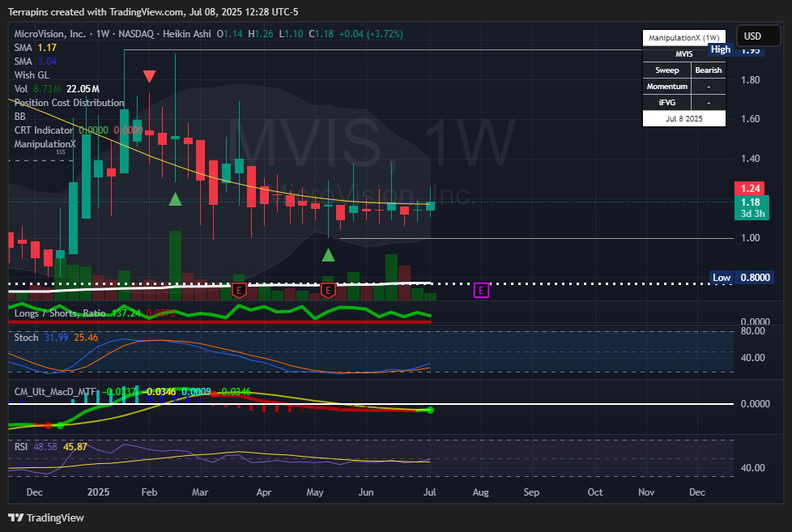Select the CRT Indicator legend

[x=79, y=130]
